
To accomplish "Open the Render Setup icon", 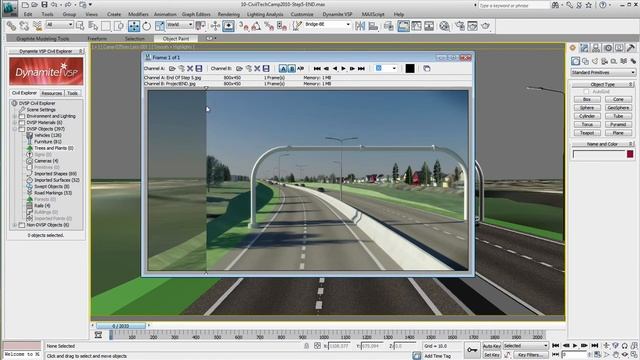I will (x=460, y=26).
